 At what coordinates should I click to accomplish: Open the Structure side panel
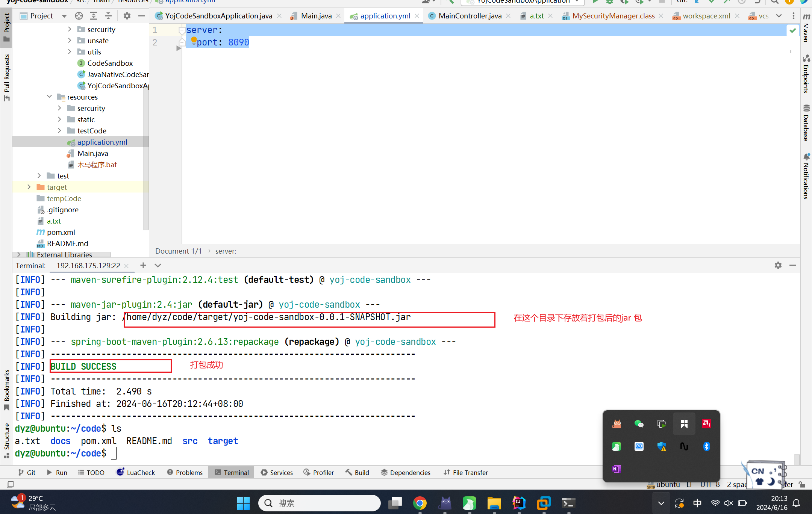pos(6,440)
